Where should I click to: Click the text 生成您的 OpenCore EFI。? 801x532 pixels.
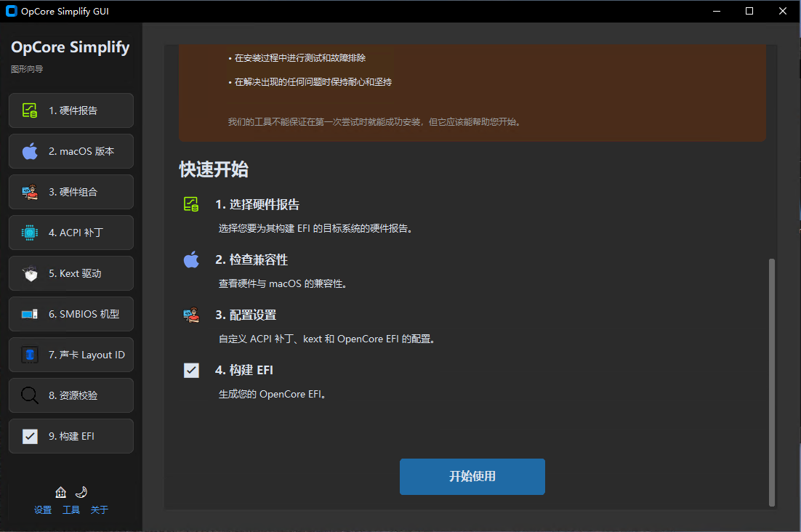point(273,394)
